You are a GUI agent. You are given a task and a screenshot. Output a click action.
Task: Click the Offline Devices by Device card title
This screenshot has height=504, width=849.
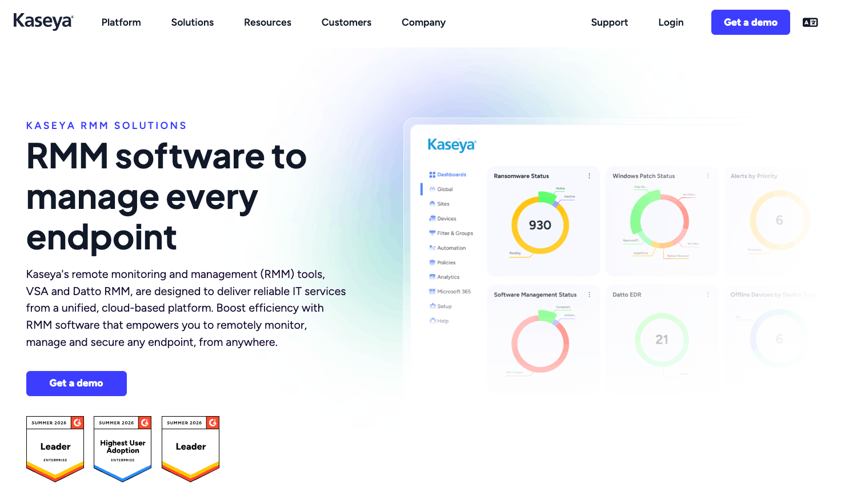tap(773, 295)
